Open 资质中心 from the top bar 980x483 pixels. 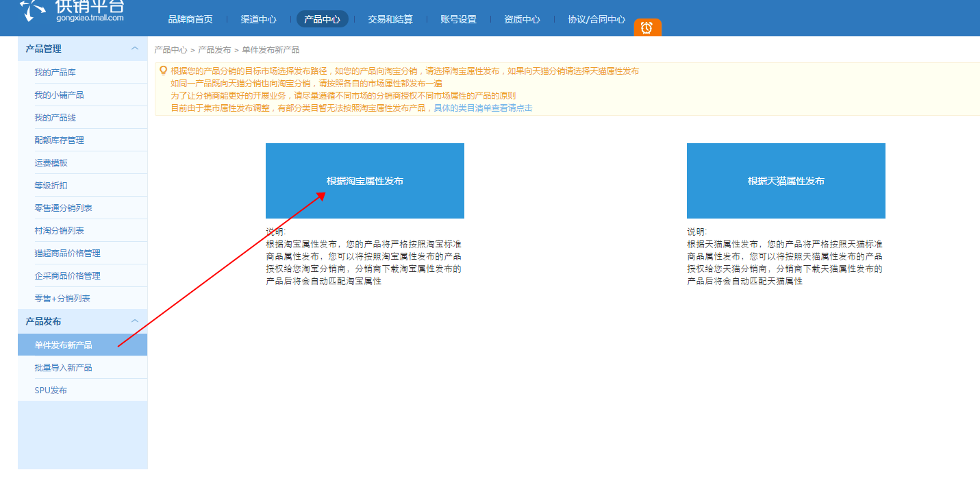(x=522, y=19)
